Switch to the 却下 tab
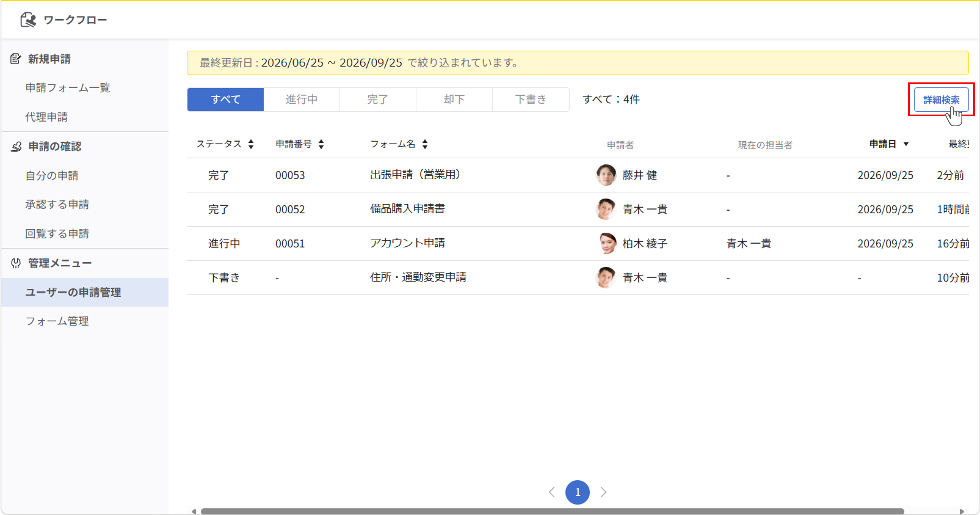 tap(454, 100)
